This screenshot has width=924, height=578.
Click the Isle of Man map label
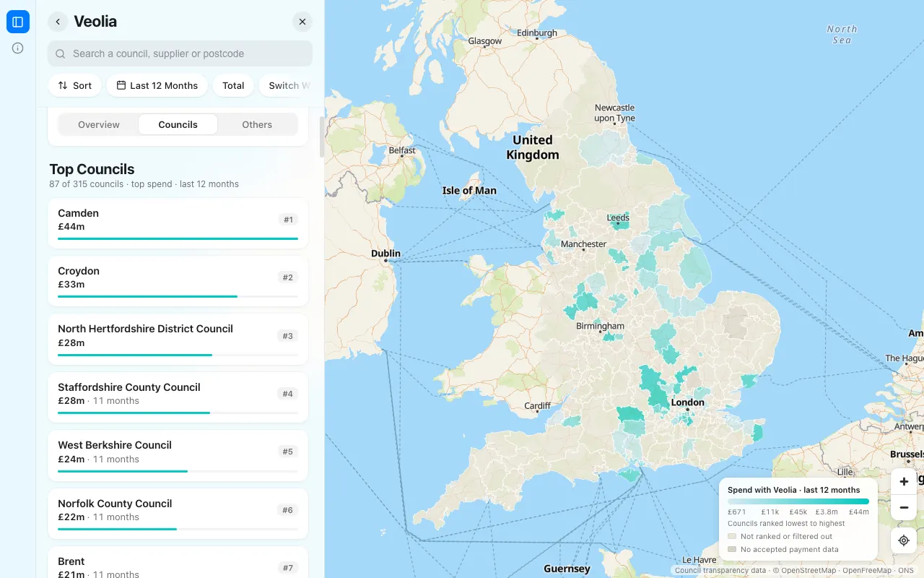[469, 191]
